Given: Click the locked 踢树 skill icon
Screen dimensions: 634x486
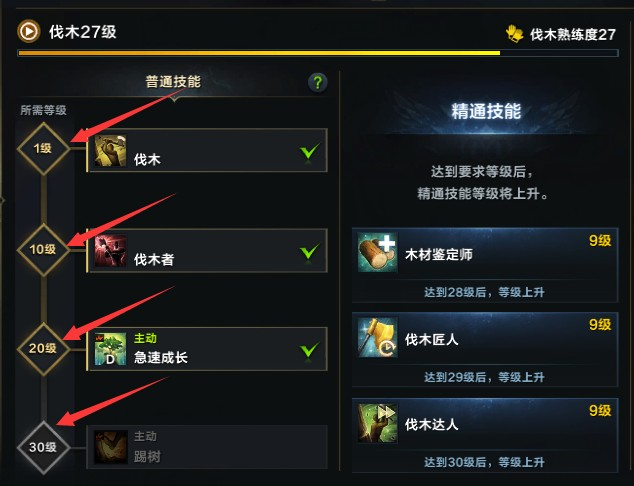Looking at the screenshot, I should (x=110, y=447).
